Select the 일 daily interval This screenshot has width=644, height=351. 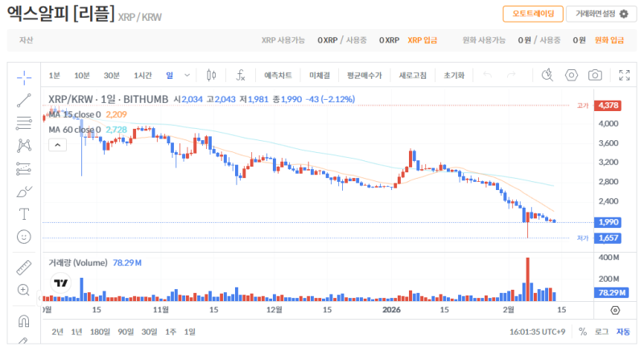pyautogui.click(x=170, y=75)
